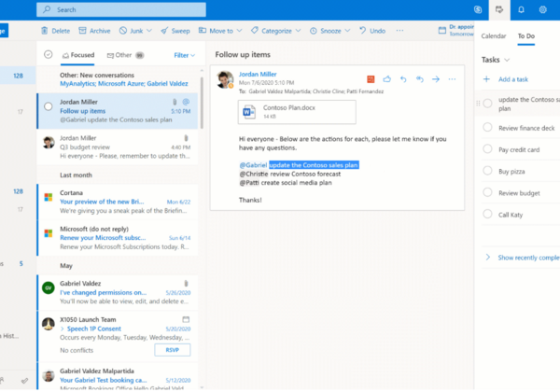Image resolution: width=560 pixels, height=392 pixels.
Task: Toggle select all messages circle
Action: 49,54
